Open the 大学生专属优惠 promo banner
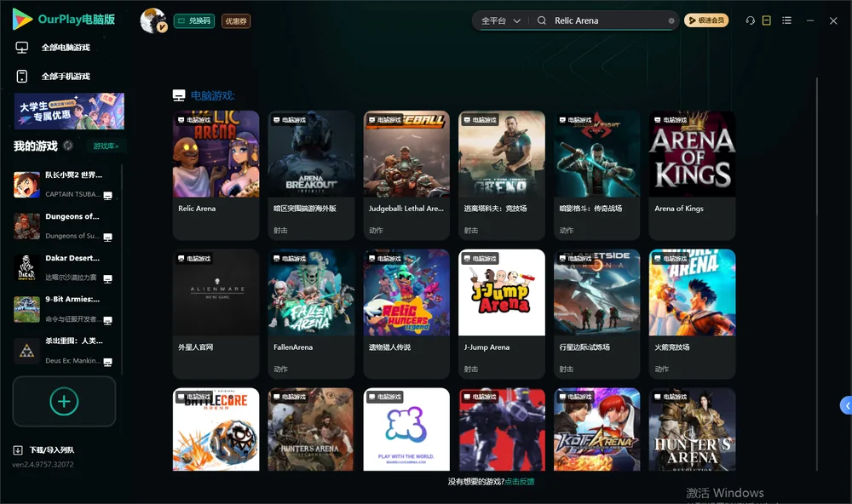This screenshot has width=852, height=504. (x=69, y=112)
